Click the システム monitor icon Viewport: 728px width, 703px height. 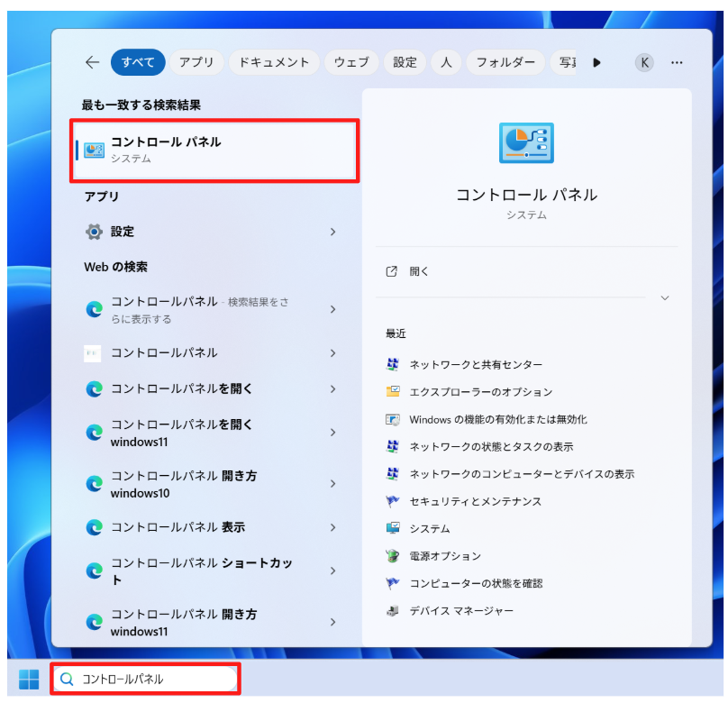(x=392, y=528)
